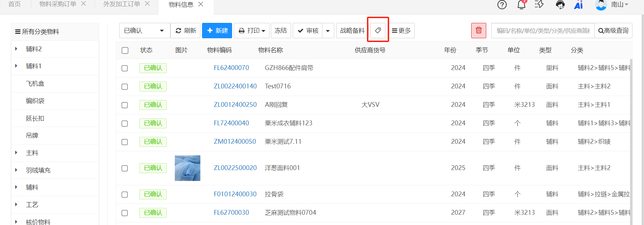Select the 洋葱面料001 row checkbox

pyautogui.click(x=125, y=168)
